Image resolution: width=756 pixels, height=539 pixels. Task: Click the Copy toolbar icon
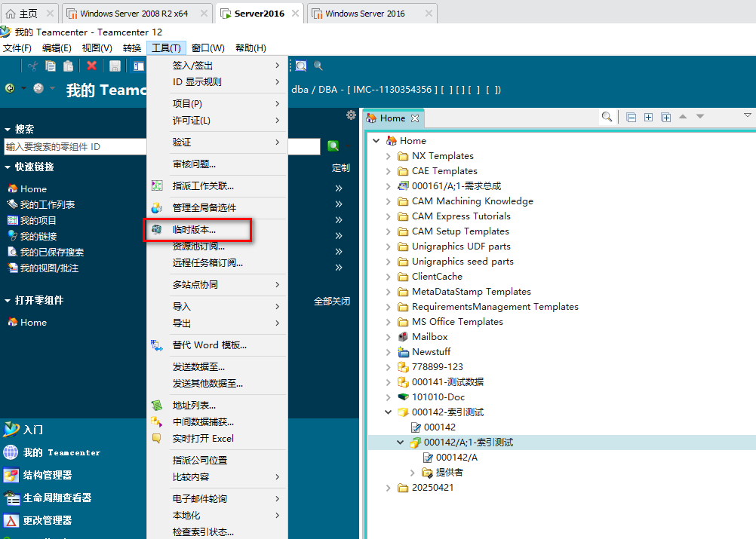50,66
